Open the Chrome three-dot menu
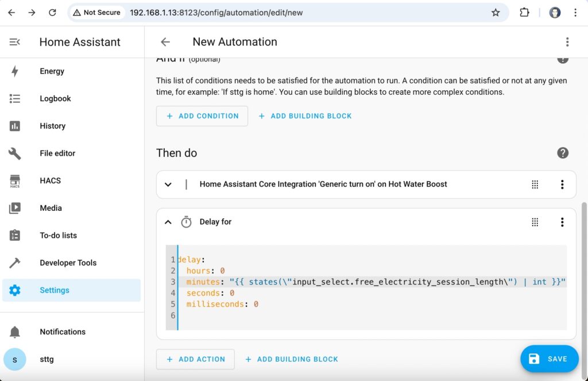This screenshot has height=381, width=588. [575, 13]
